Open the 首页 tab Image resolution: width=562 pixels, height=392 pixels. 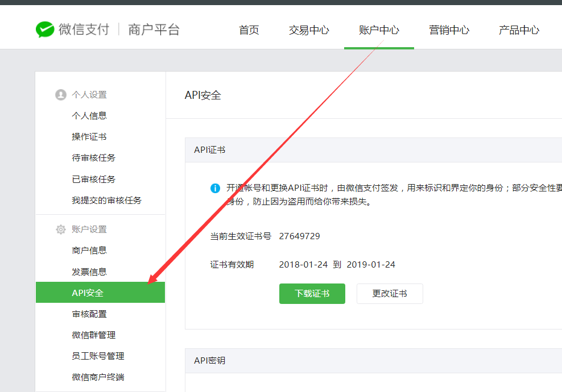[249, 30]
